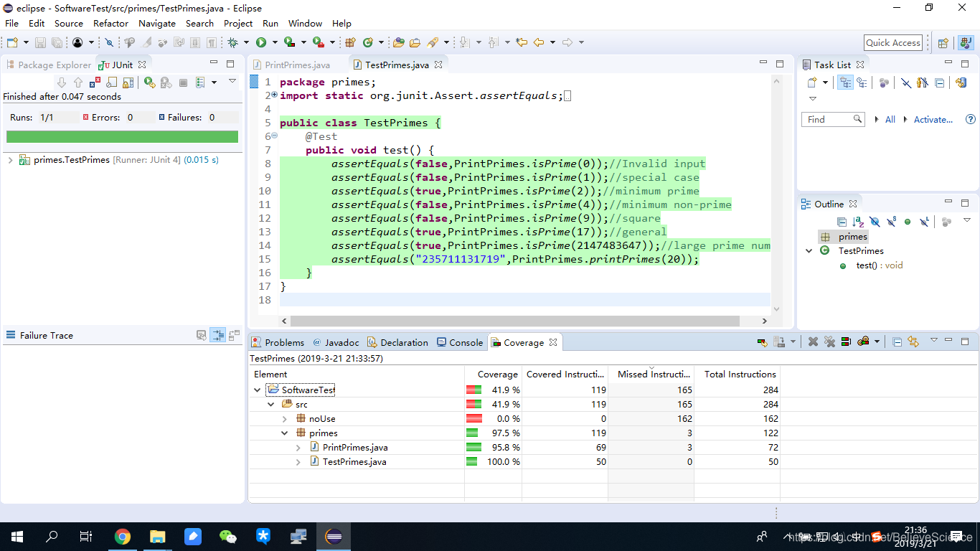The height and width of the screenshot is (551, 980).
Task: Launch Coverage mode from main toolbar
Action: (x=289, y=42)
